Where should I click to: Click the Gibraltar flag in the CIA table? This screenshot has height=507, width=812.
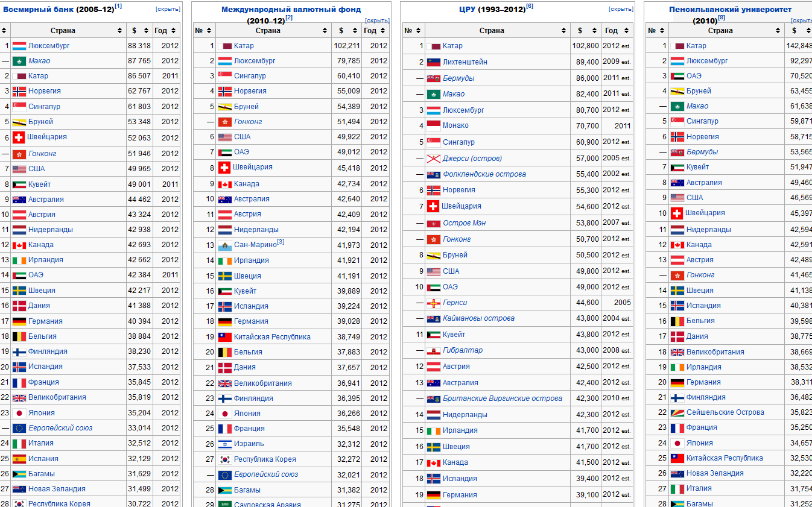[x=433, y=351]
